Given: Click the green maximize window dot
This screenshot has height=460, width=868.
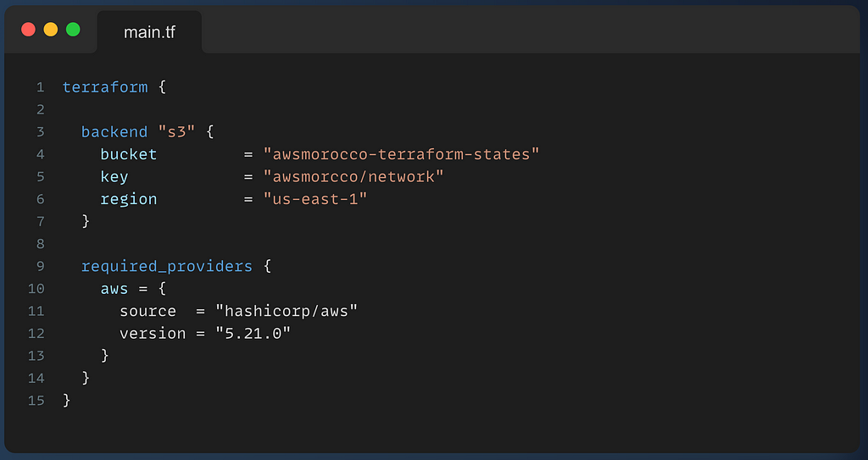Looking at the screenshot, I should pyautogui.click(x=73, y=30).
